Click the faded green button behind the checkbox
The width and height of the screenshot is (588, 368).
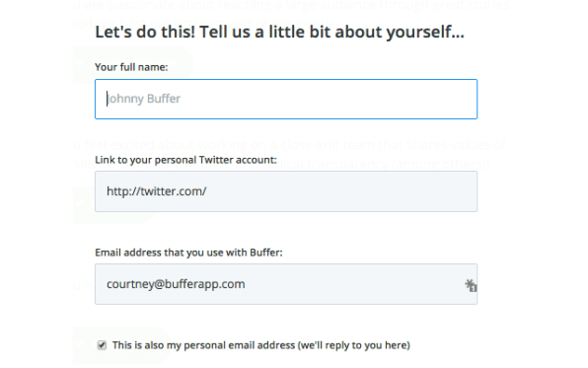[x=122, y=345]
